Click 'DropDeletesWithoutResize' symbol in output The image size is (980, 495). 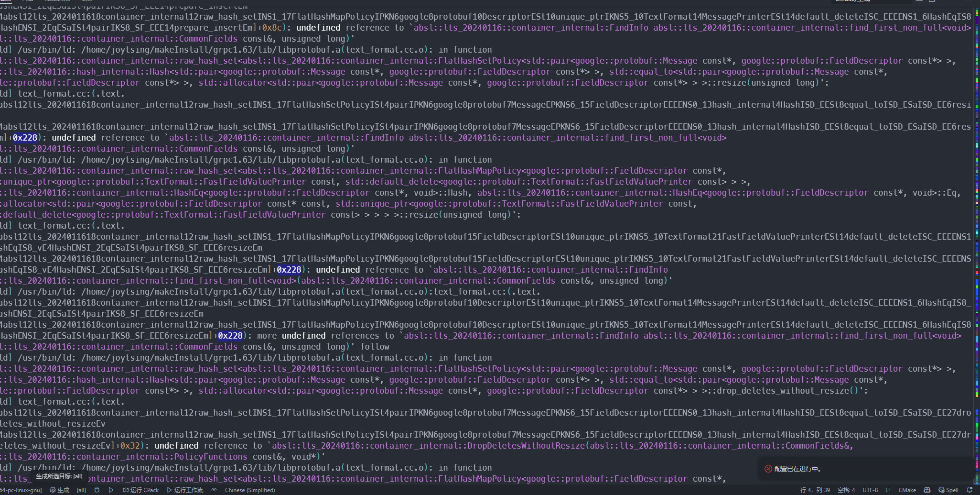pos(526,446)
